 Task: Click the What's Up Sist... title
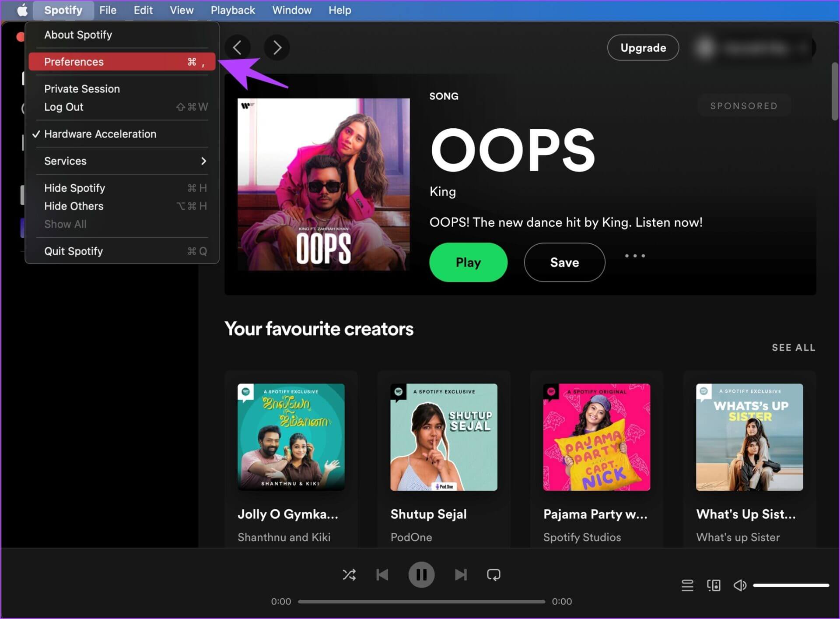click(x=746, y=514)
